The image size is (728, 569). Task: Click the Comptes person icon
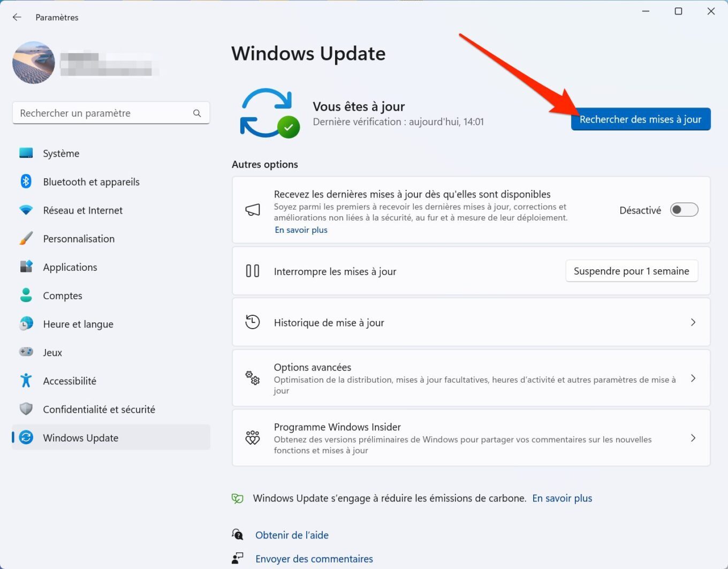26,295
